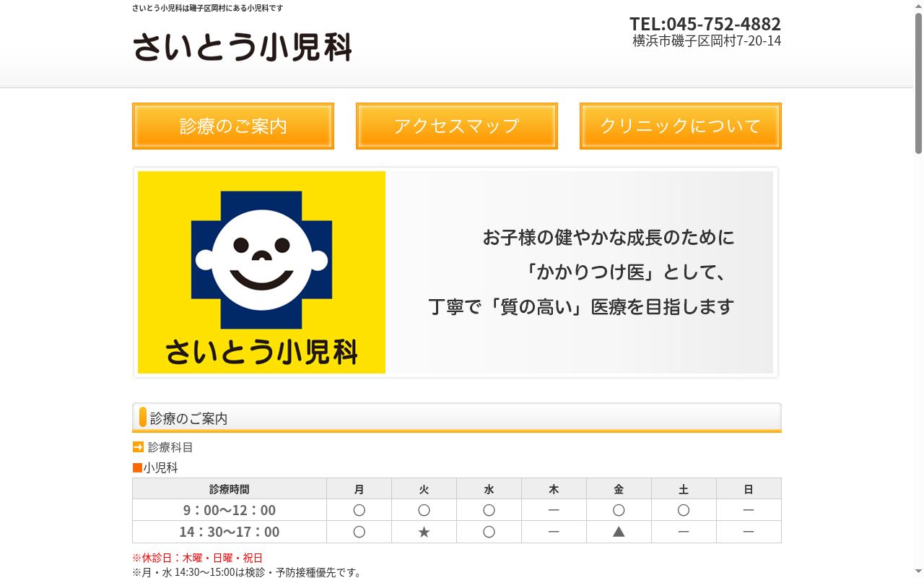Click the tagline さいとう小児科は磯子区岡村にある小児科です
924x578 pixels.
click(x=208, y=8)
